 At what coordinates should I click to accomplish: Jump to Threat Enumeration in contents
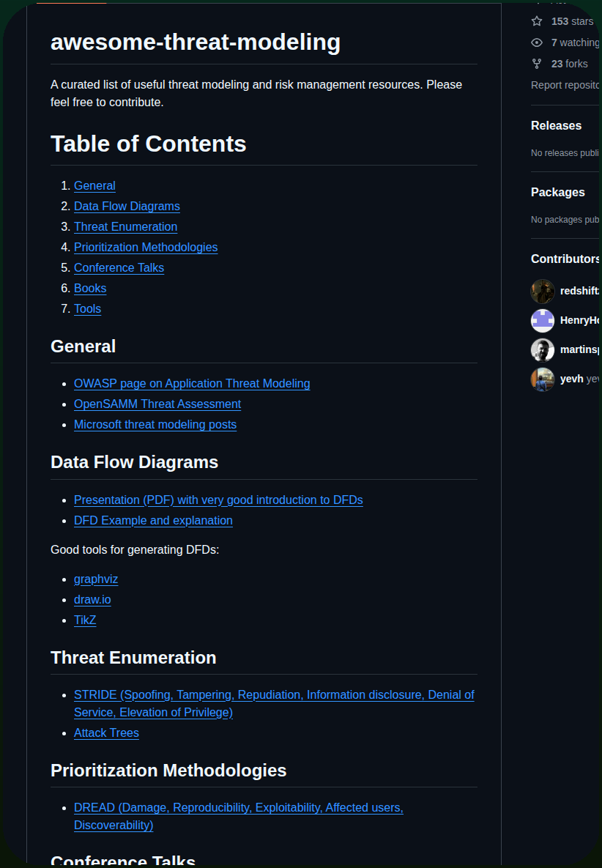[126, 227]
